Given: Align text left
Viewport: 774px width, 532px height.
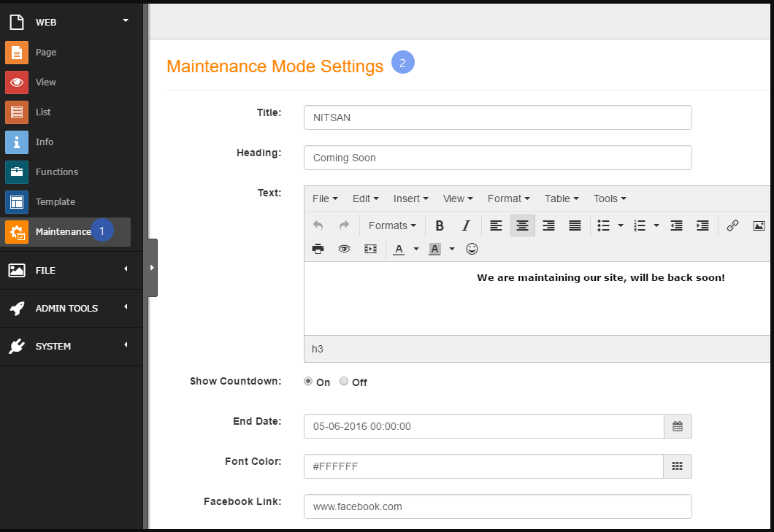Looking at the screenshot, I should click(496, 225).
